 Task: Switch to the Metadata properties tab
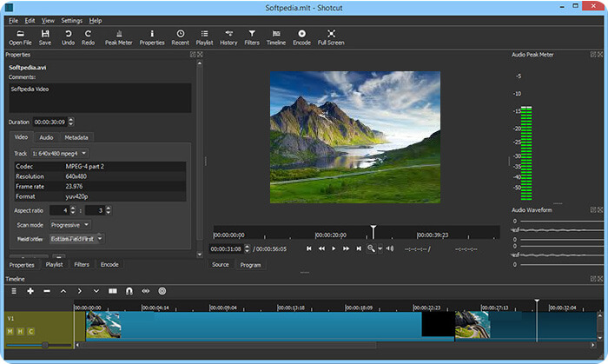pos(76,137)
